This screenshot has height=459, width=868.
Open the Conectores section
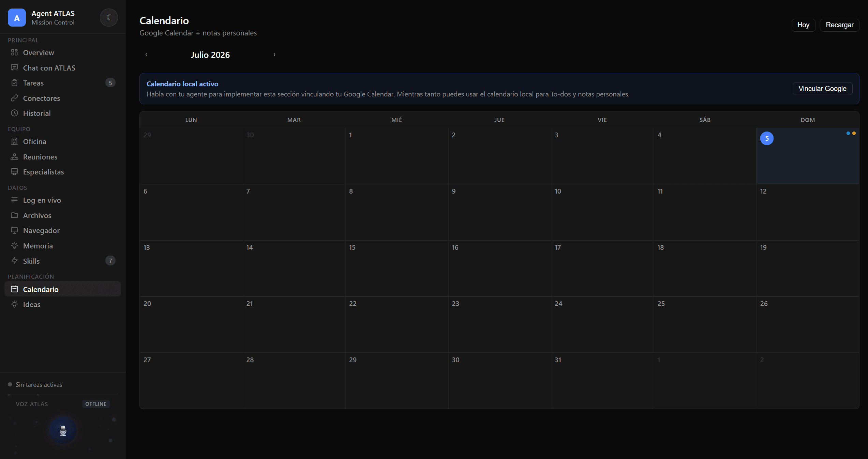click(x=63, y=98)
